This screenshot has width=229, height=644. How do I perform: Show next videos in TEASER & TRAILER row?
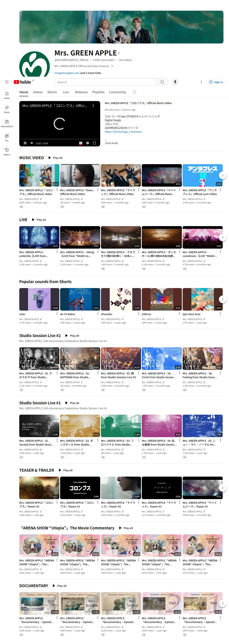[223, 488]
